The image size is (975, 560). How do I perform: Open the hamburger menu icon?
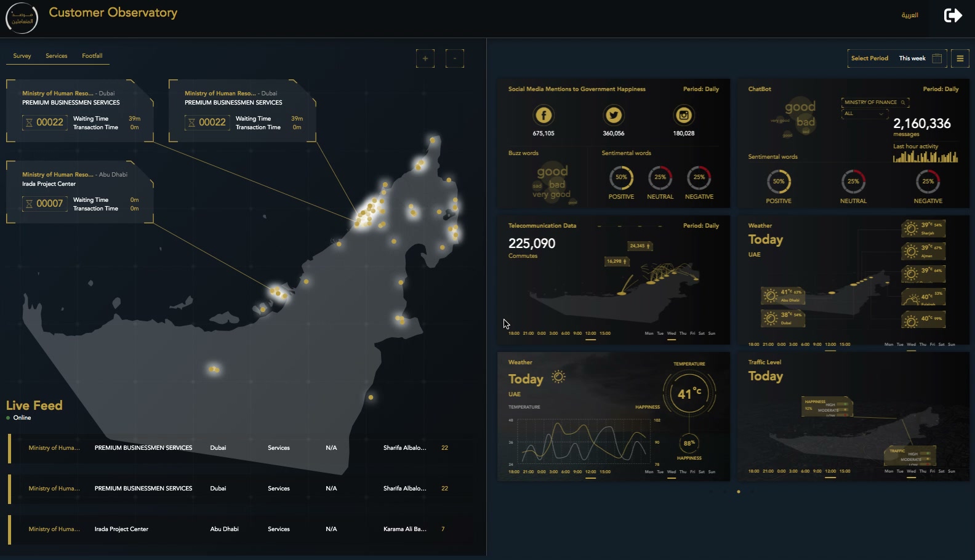(x=960, y=58)
